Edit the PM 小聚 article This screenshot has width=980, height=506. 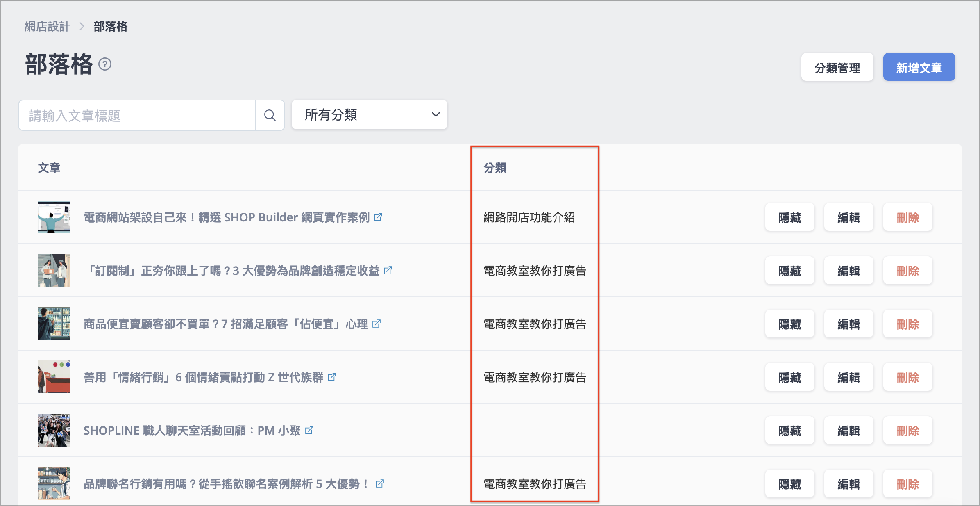(848, 431)
